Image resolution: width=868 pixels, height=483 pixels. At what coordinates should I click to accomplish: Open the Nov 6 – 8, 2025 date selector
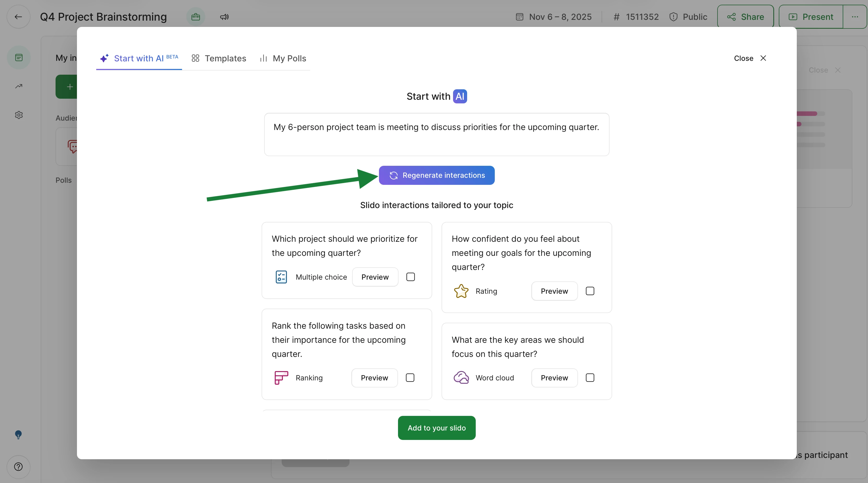coord(554,16)
